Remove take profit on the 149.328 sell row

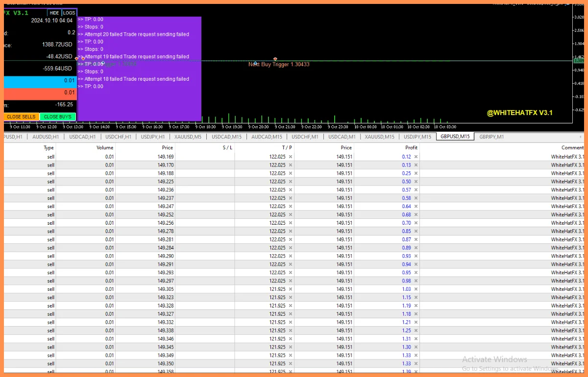coord(290,306)
